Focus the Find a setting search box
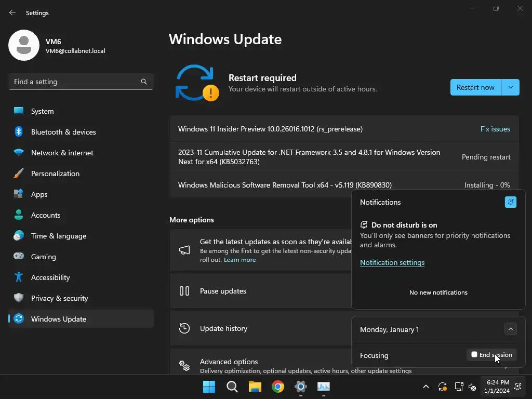This screenshot has height=399, width=532. click(81, 82)
